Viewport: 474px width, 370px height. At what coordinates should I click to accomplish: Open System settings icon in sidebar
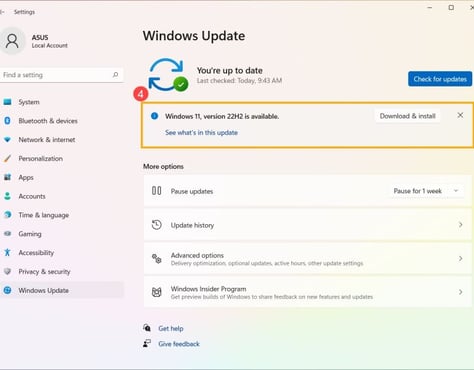click(x=7, y=102)
